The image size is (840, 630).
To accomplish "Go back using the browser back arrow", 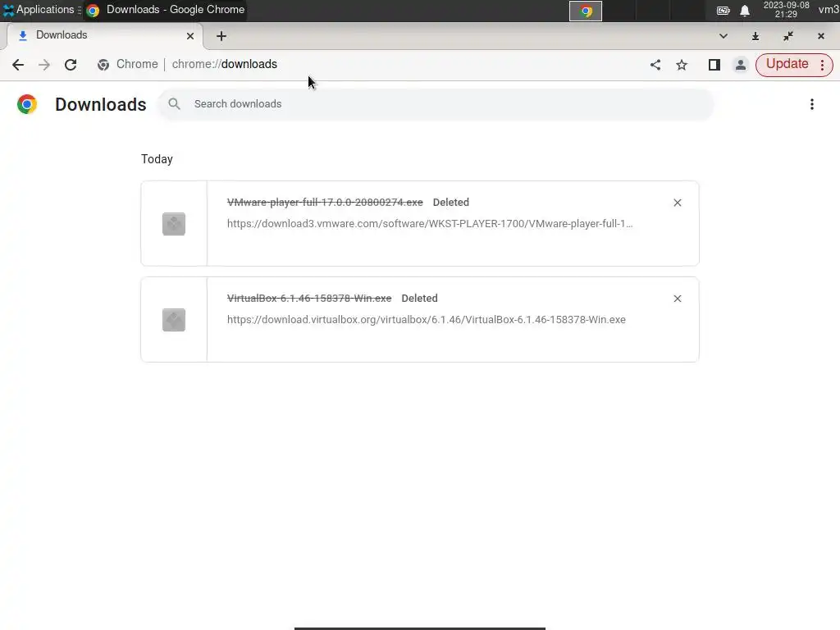I will (18, 65).
